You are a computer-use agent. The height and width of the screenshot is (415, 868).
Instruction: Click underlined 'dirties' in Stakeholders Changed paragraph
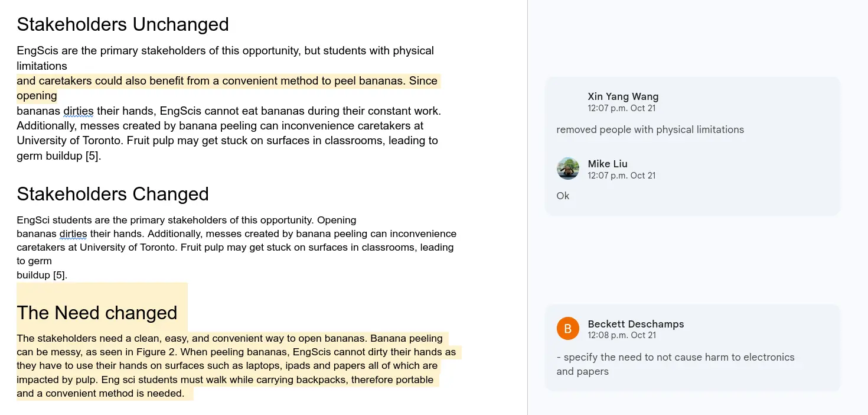click(72, 234)
